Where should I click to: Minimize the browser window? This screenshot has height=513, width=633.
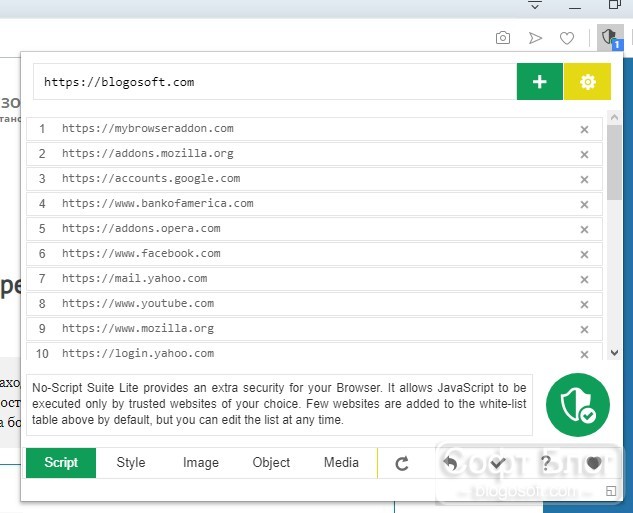(575, 7)
